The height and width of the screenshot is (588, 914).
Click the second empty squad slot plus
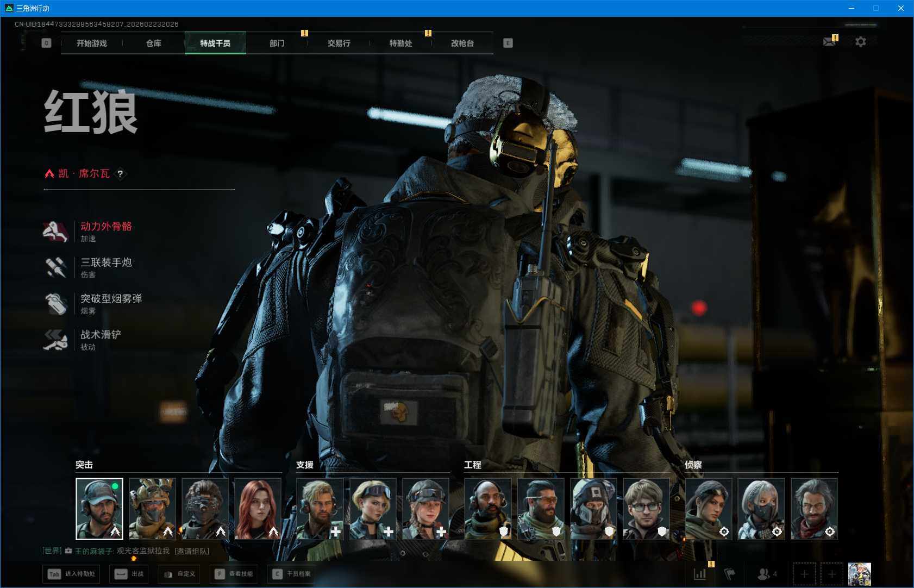click(832, 574)
